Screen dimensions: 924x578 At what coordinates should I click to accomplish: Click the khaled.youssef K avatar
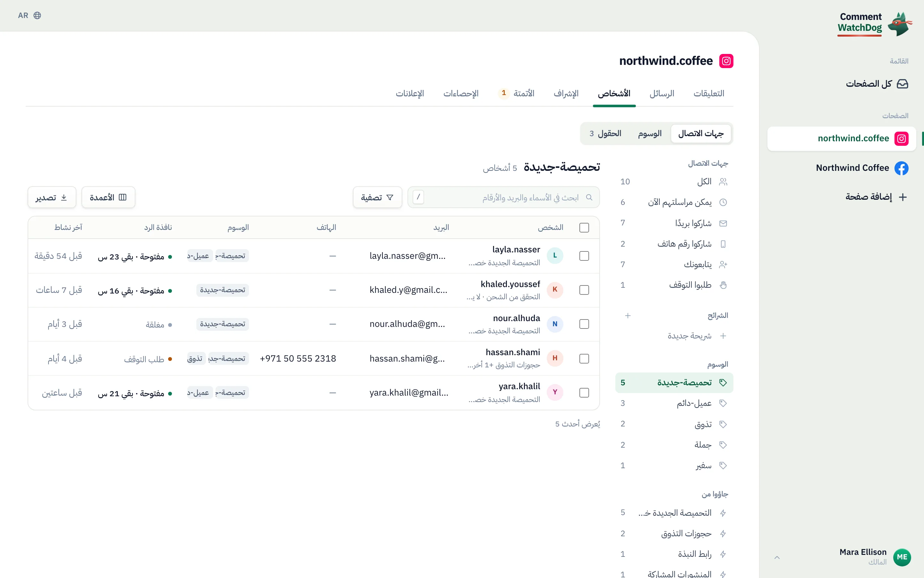(555, 290)
